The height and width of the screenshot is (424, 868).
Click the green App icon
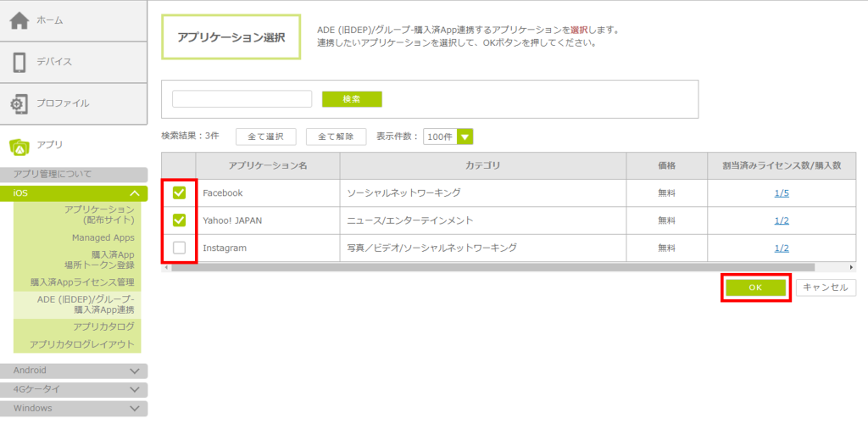19,145
